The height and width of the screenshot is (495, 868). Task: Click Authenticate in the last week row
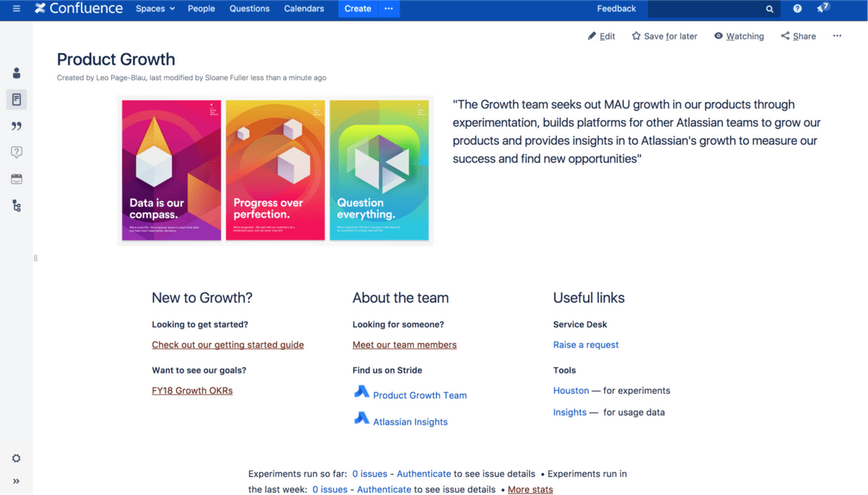tap(384, 490)
